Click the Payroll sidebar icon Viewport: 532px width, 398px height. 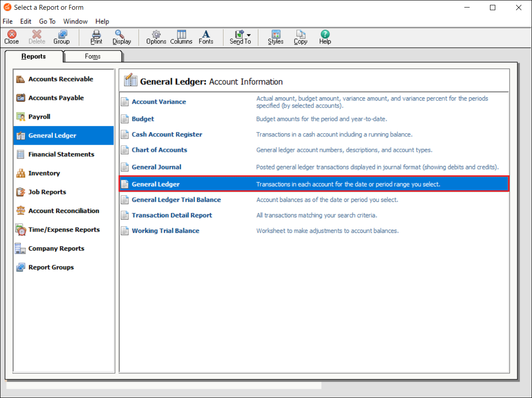click(x=21, y=117)
